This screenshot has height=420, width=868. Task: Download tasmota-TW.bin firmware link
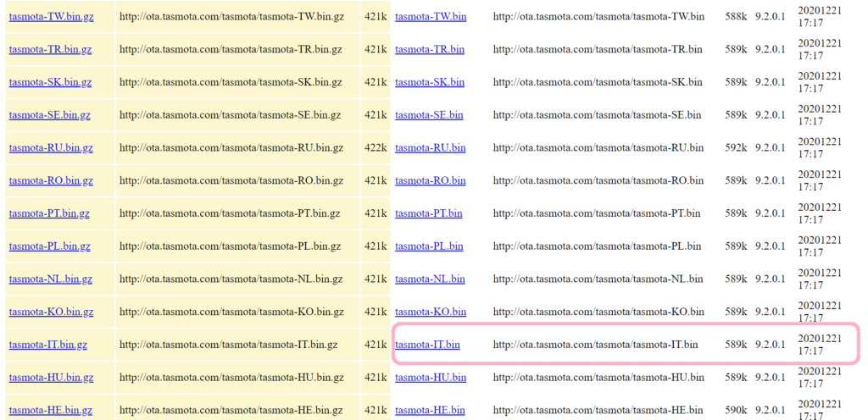pyautogui.click(x=431, y=17)
